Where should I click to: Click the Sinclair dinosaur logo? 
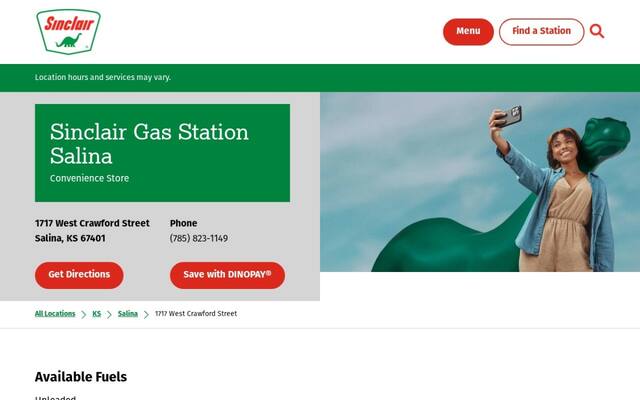point(68,31)
